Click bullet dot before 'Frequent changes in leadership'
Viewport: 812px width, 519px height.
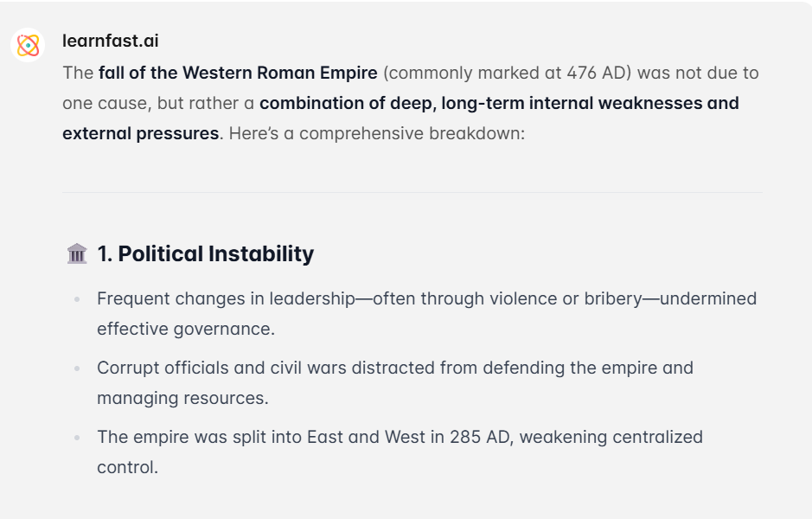(77, 299)
